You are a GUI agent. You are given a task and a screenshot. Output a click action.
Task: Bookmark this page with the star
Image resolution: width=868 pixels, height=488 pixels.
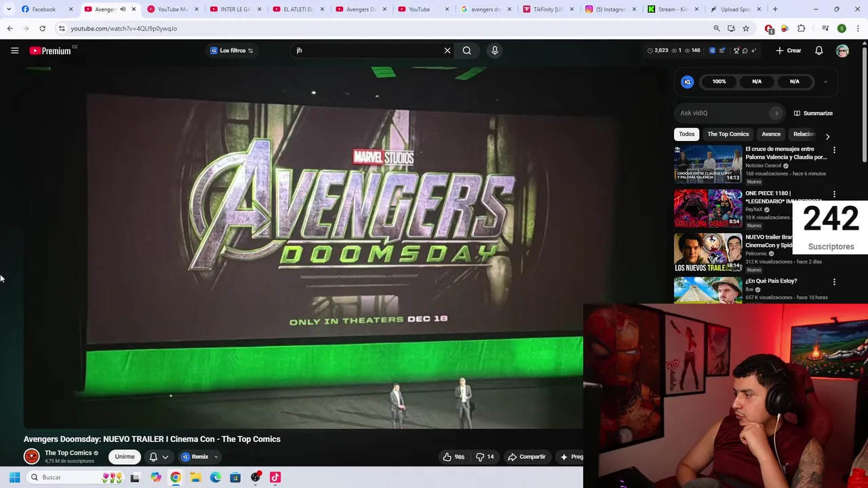[x=746, y=28]
